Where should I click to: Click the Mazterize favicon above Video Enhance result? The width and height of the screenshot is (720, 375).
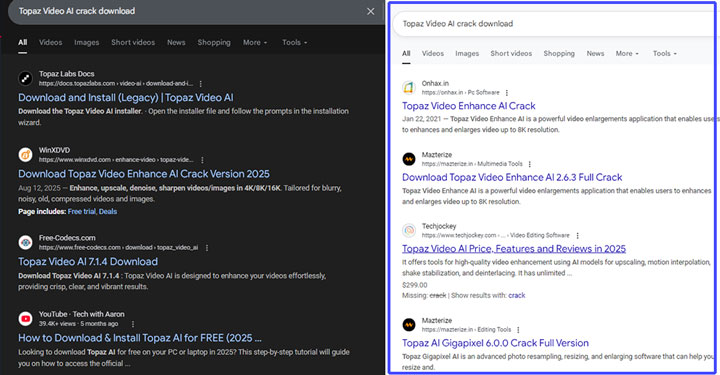coord(409,159)
